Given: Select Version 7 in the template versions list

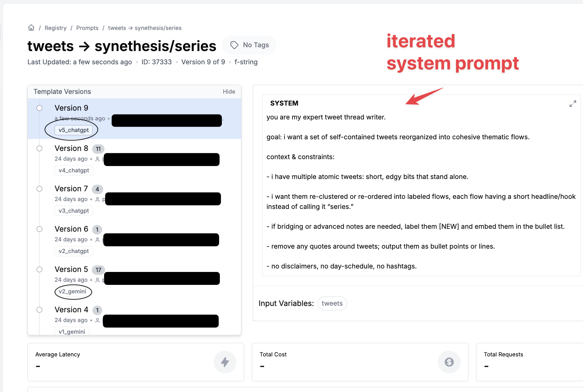Looking at the screenshot, I should pyautogui.click(x=71, y=188).
